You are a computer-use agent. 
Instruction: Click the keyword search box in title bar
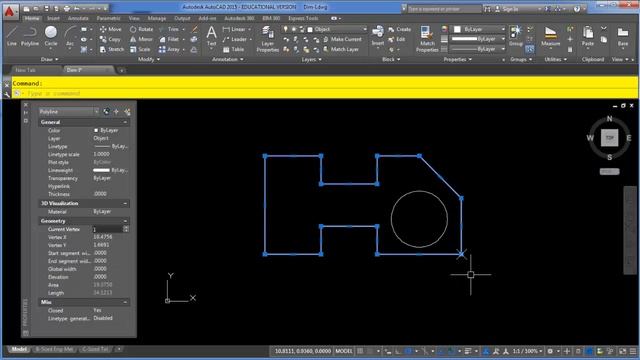(x=444, y=9)
